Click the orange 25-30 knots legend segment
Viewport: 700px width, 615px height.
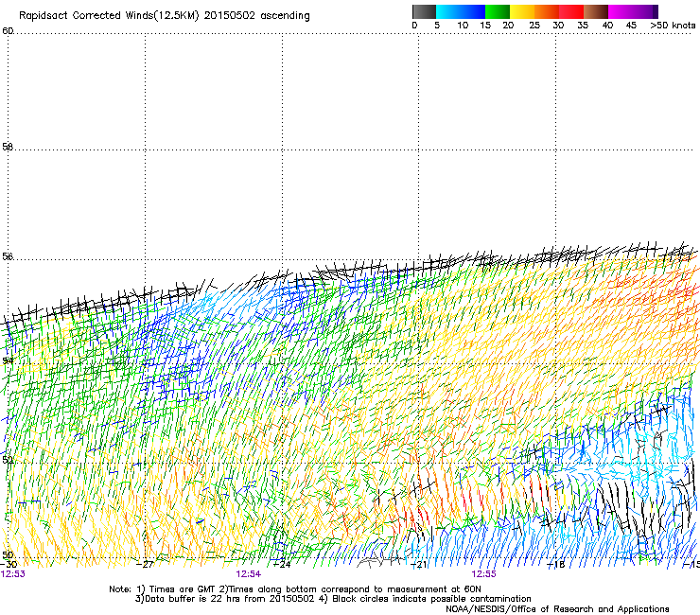547,11
